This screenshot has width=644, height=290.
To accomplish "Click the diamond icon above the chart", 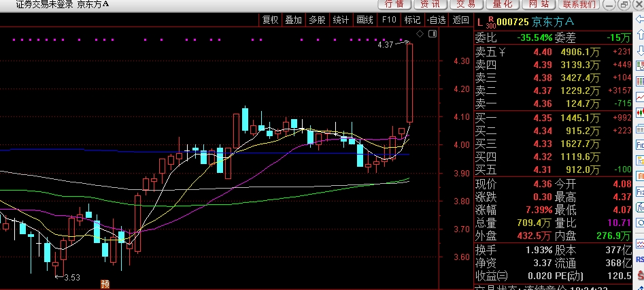I will [420, 34].
